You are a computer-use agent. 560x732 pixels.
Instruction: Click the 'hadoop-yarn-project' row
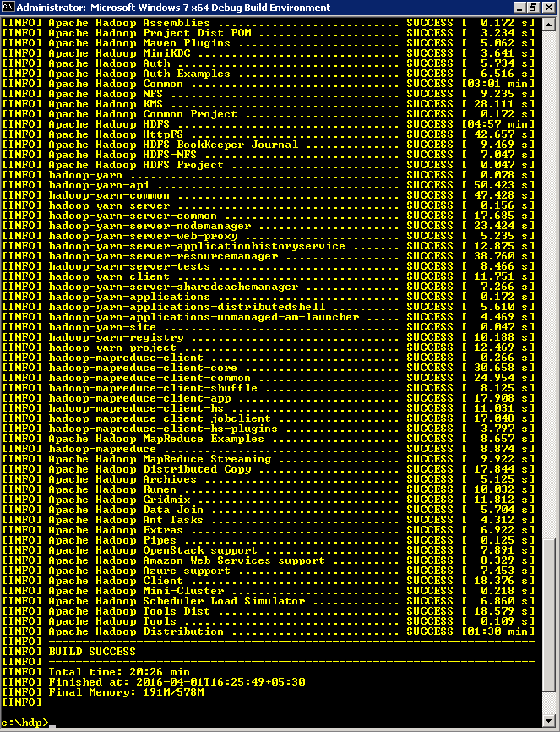[269, 347]
